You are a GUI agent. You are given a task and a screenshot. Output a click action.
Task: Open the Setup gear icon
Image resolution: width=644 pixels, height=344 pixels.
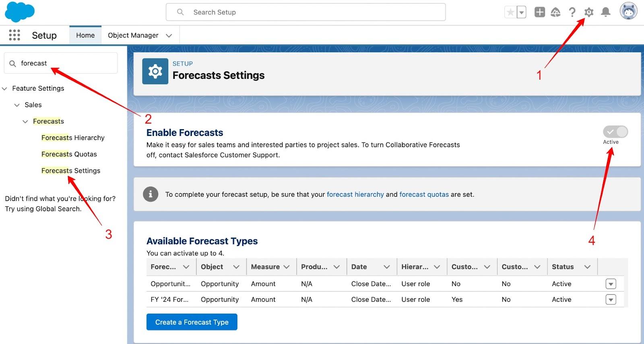click(589, 12)
